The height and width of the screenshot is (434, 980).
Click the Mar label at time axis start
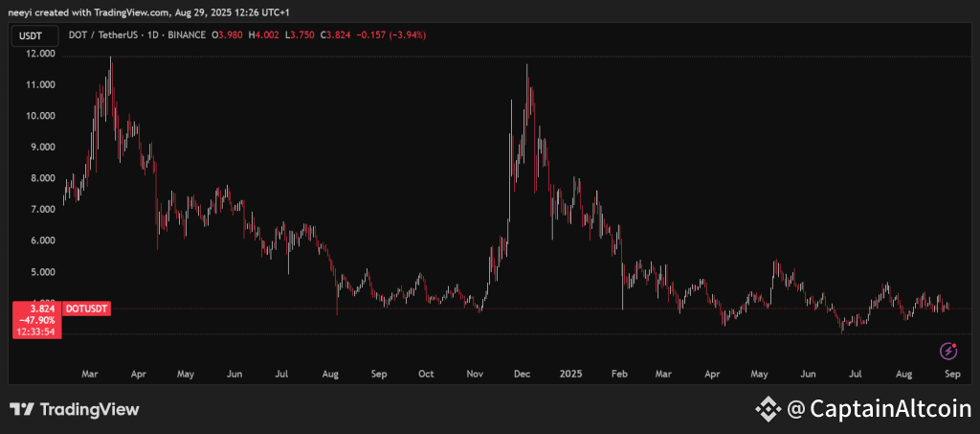click(x=89, y=374)
